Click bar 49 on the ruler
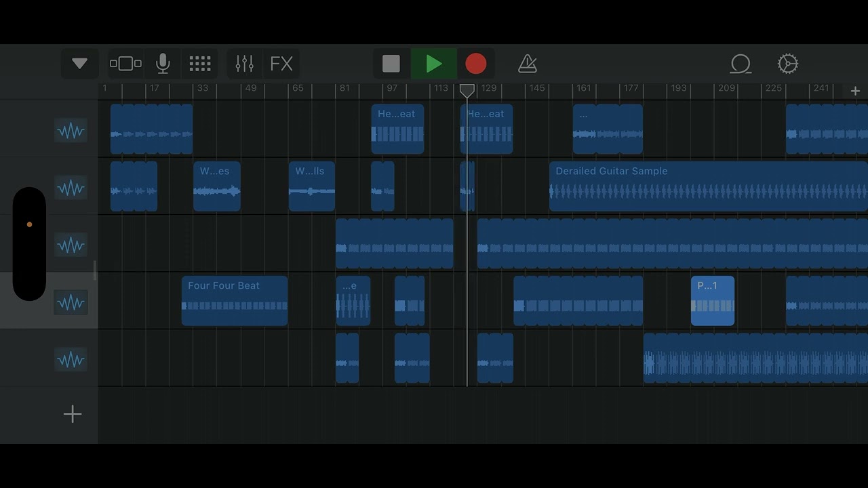Screen dimensions: 868x488 (x=251, y=88)
